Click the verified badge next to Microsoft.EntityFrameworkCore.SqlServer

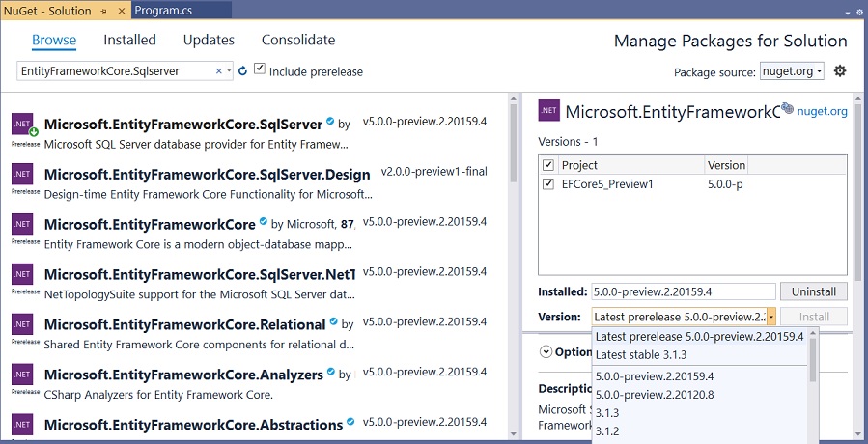click(330, 121)
